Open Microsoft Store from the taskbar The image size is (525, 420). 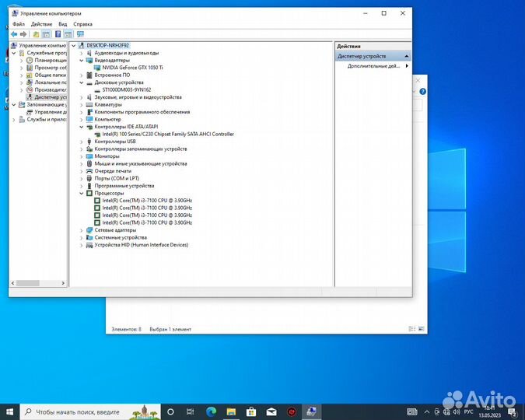point(250,411)
